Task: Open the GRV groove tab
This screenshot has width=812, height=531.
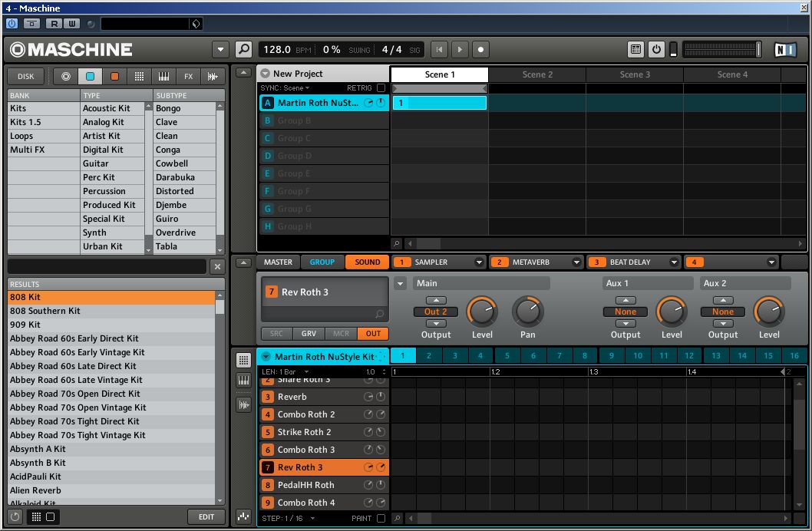Action: point(309,334)
